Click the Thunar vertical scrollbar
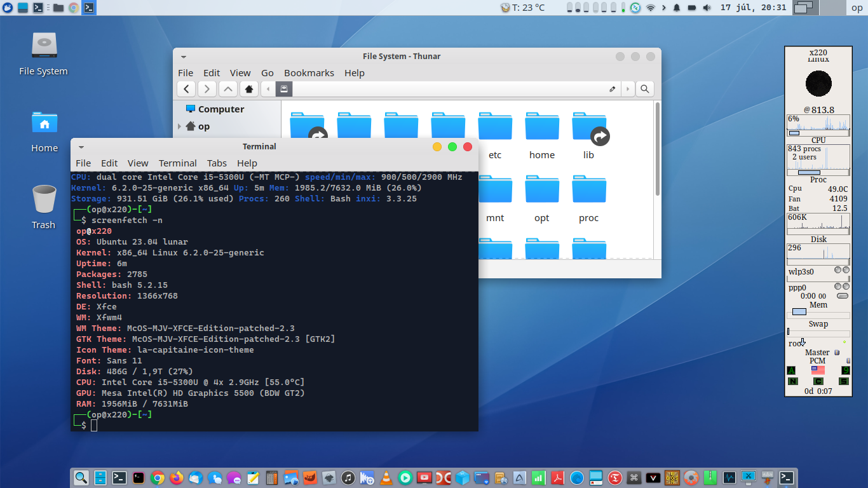This screenshot has width=868, height=488. point(658,149)
